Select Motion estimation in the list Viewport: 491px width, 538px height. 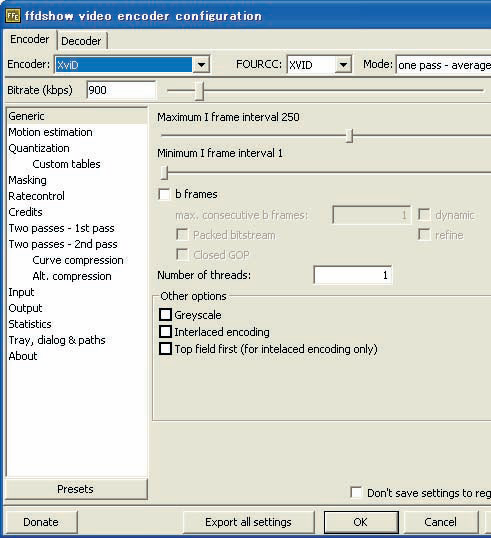(x=50, y=132)
